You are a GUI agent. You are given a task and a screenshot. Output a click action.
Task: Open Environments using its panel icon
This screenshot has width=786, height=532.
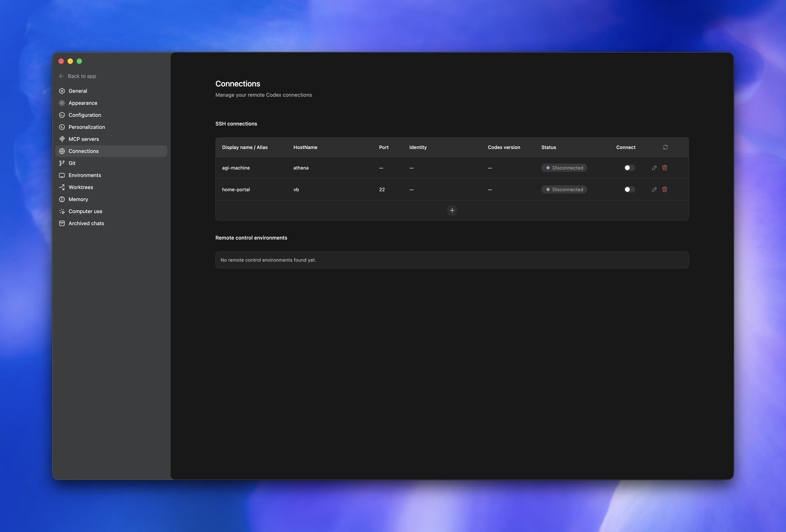point(62,175)
